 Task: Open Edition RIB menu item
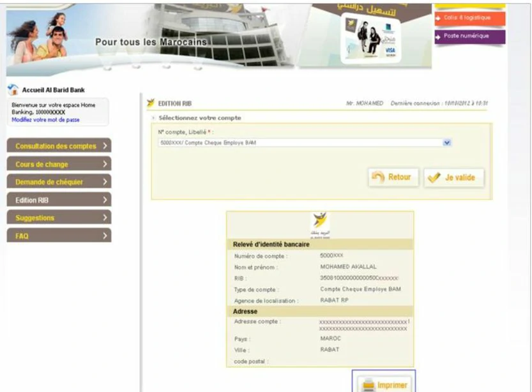(x=59, y=200)
